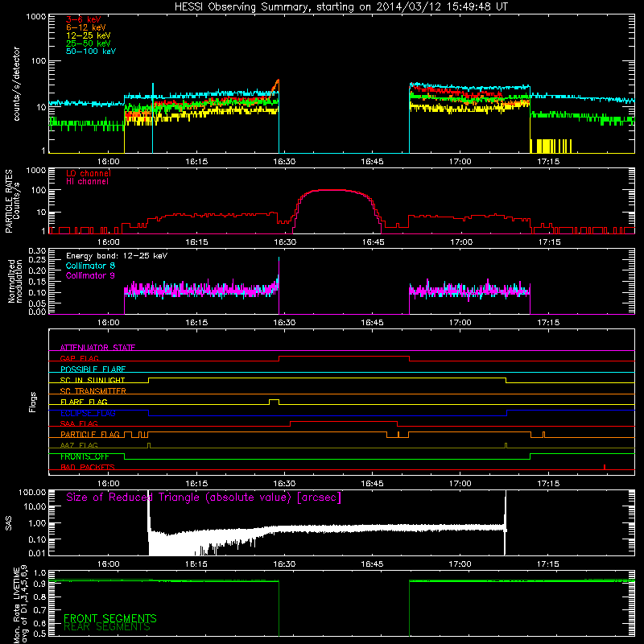
Task: Select the yellow 12-25 keV count-rate legend entry
Action: pyautogui.click(x=89, y=35)
